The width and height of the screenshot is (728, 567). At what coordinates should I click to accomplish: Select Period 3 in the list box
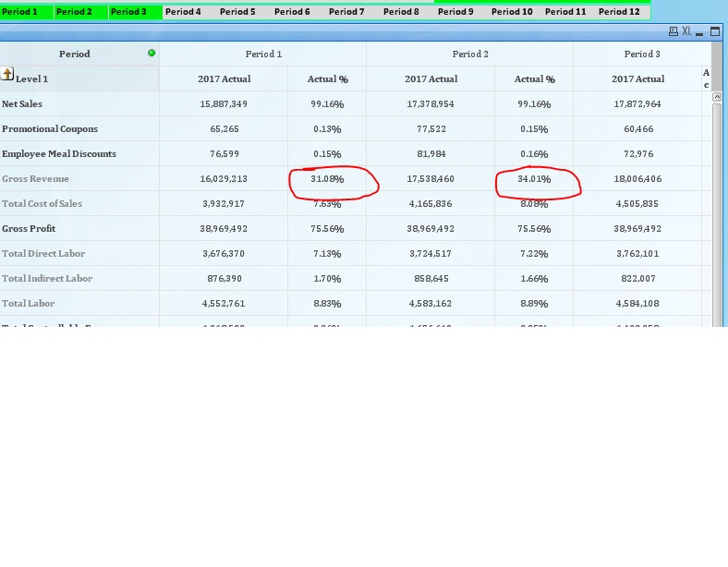tap(136, 12)
